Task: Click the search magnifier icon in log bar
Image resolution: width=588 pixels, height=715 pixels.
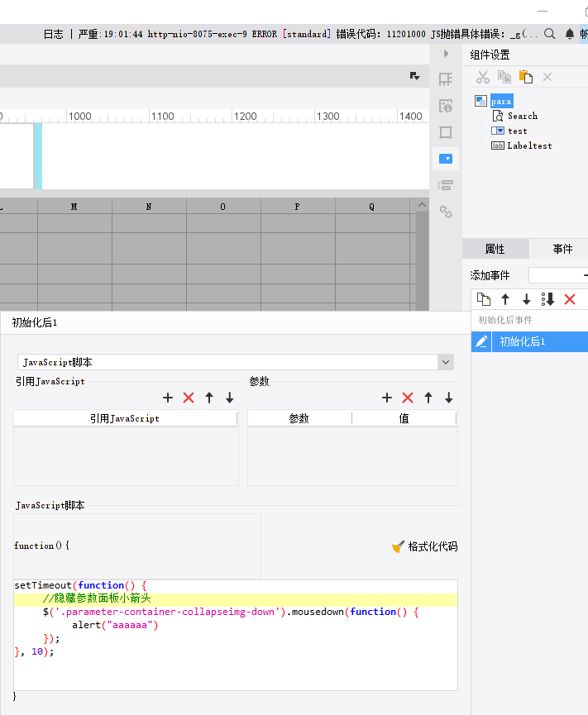Action: 550,34
